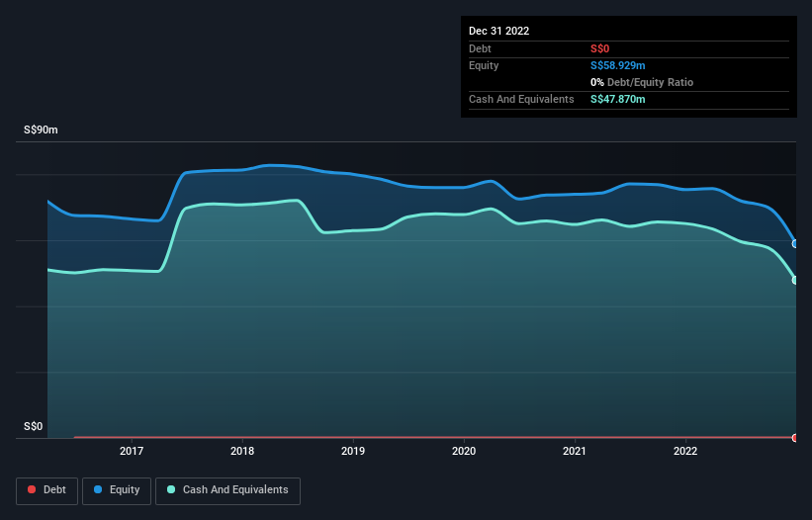Screen dimensions: 812x520
Task: Toggle Cash And Equivalents legend button
Action: pos(227,490)
